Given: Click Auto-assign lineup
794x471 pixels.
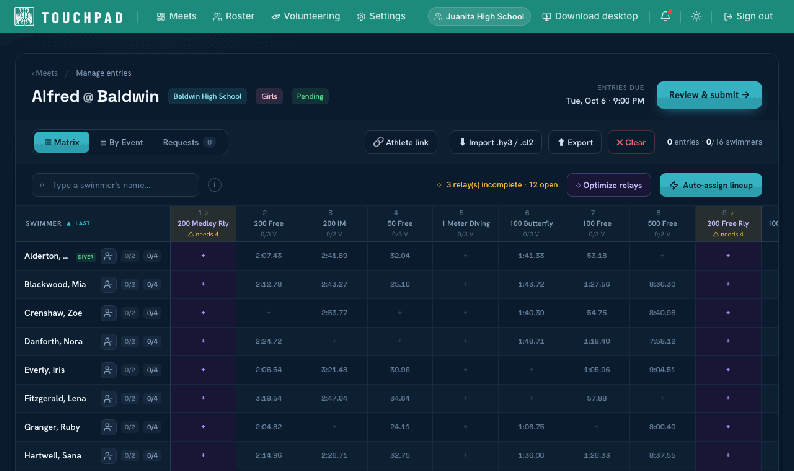Looking at the screenshot, I should [x=711, y=185].
